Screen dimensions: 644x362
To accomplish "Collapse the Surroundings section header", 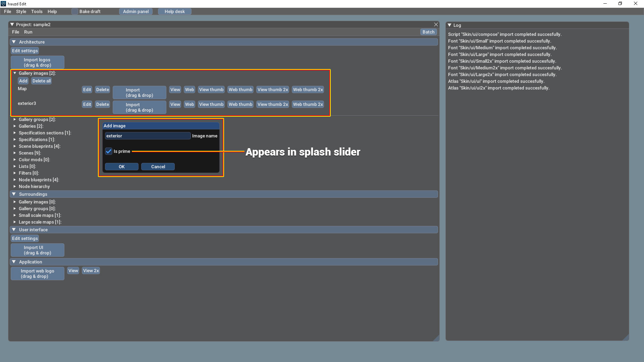I will pyautogui.click(x=14, y=194).
